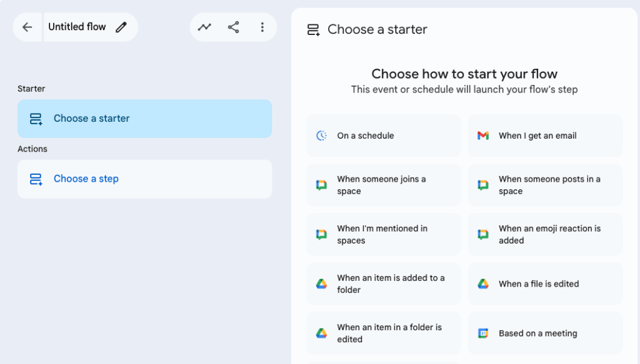Select When someone joins a space
640x364 pixels.
[383, 185]
